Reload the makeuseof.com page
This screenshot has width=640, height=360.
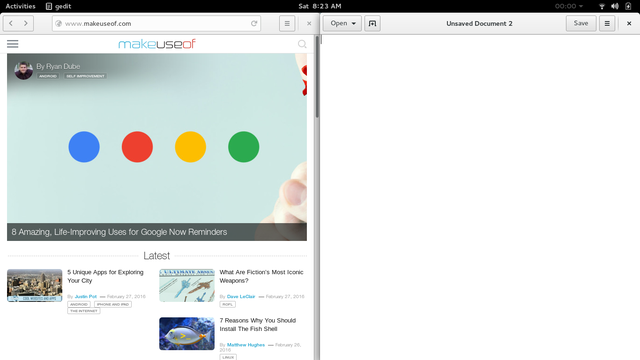click(254, 23)
